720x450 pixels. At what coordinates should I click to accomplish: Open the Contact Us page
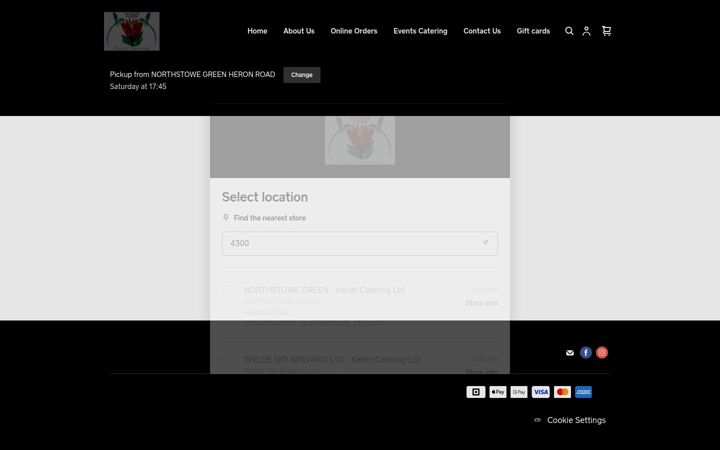(x=482, y=31)
